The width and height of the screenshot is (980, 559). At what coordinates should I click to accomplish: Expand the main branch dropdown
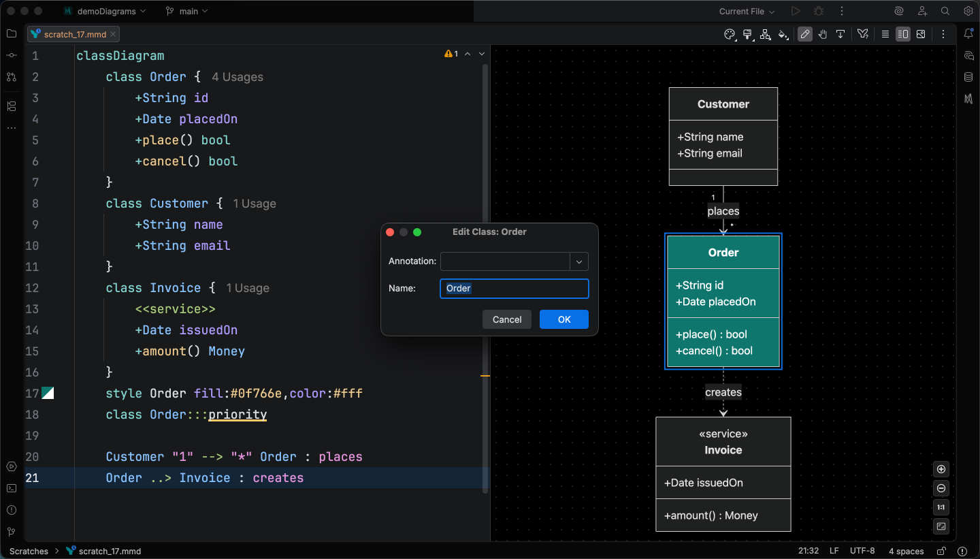coord(186,12)
